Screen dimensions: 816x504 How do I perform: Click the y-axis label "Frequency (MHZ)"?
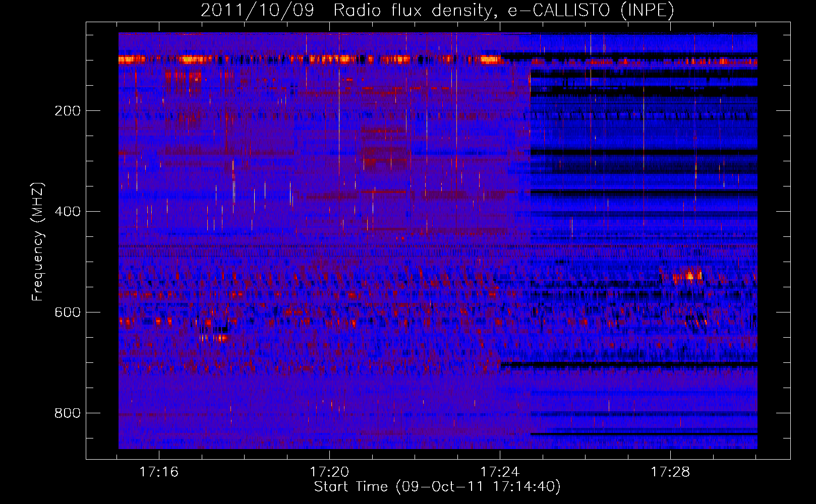tap(38, 241)
